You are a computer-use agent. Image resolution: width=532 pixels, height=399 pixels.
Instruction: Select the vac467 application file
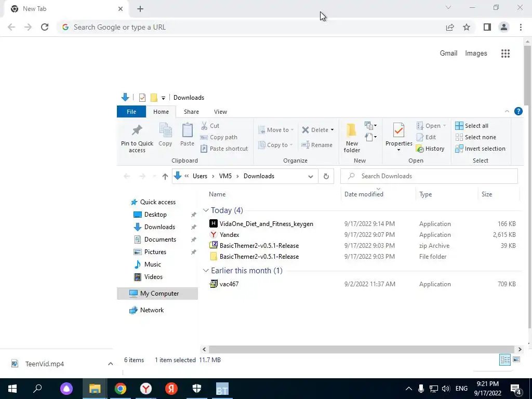point(229,284)
